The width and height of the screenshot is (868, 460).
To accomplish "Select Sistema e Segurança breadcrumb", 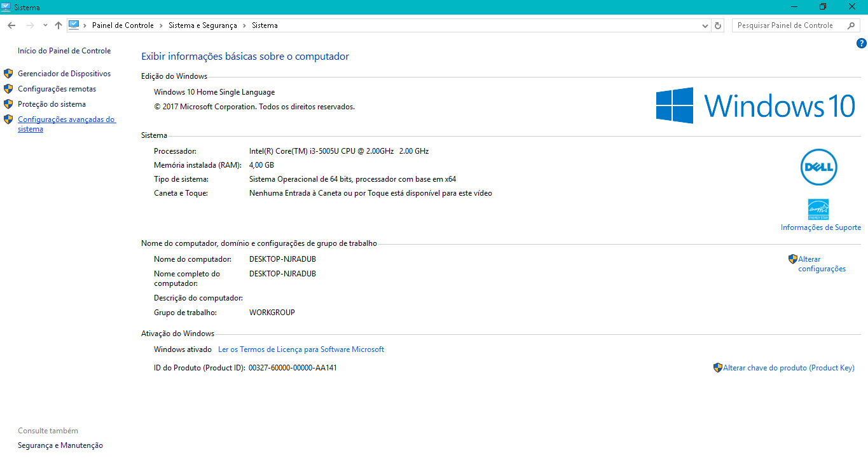I will click(202, 25).
